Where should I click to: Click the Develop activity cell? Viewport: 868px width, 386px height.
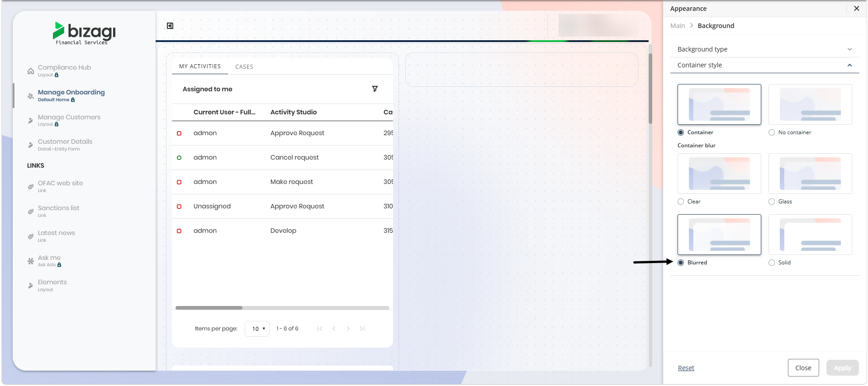[283, 231]
